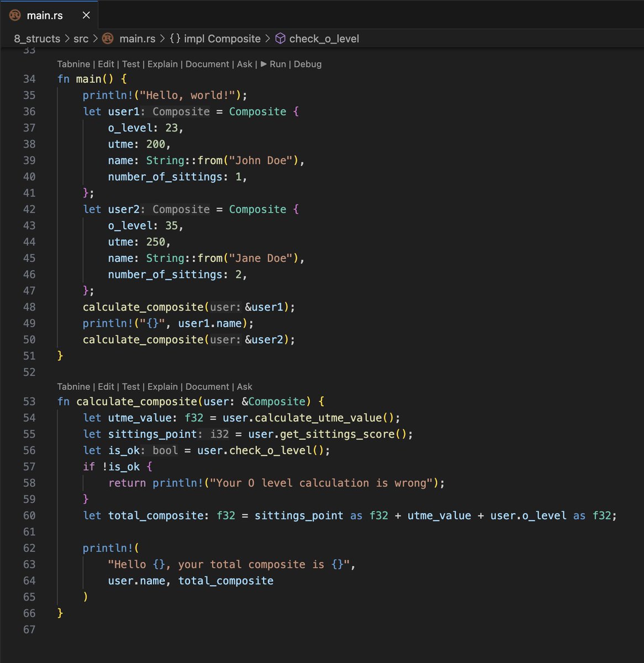The height and width of the screenshot is (663, 644).
Task: Click Explain code lens above fn main
Action: [162, 64]
